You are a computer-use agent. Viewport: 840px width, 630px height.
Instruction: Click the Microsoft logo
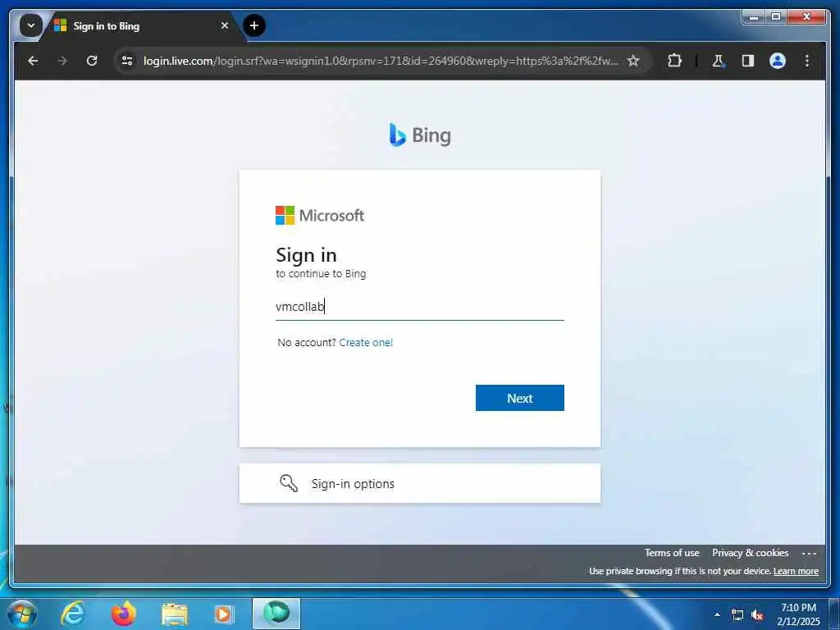coord(320,216)
